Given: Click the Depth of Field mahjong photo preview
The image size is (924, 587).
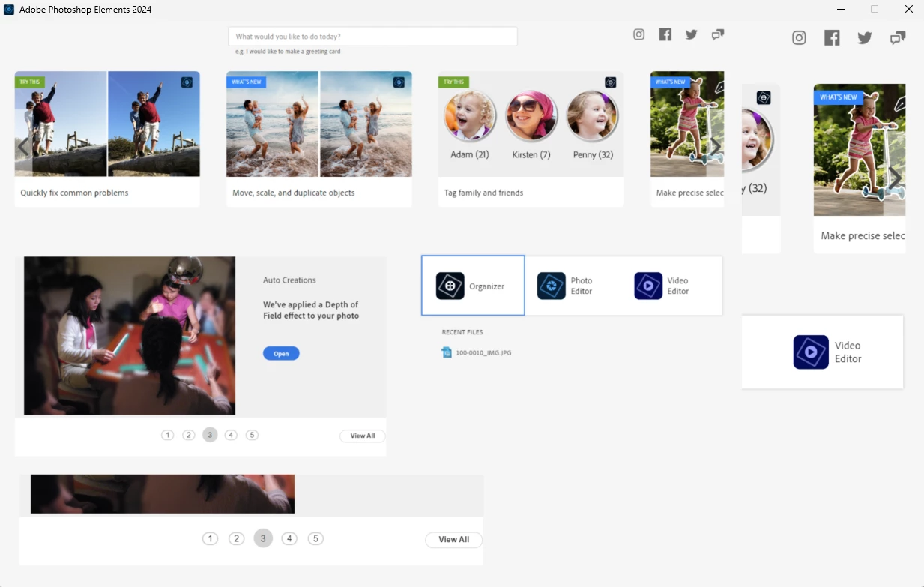Looking at the screenshot, I should pos(130,336).
